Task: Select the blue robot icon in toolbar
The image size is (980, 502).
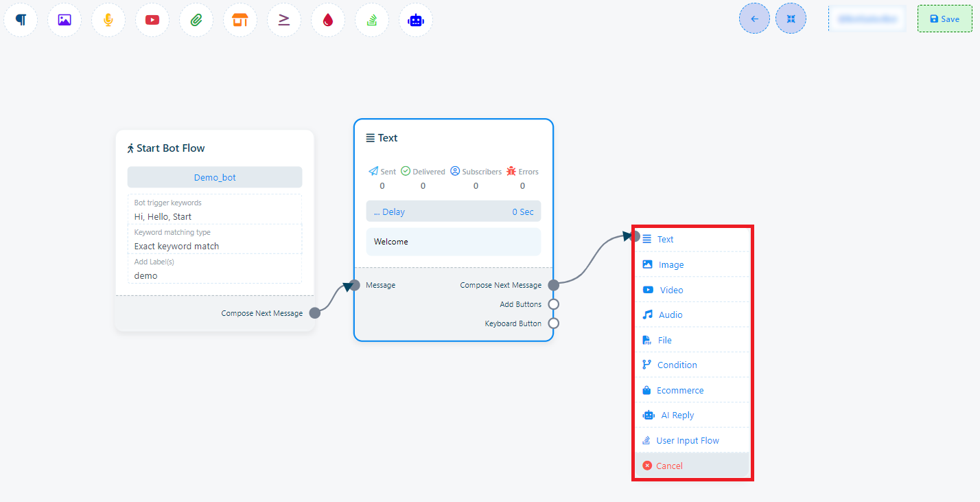Action: coord(416,20)
